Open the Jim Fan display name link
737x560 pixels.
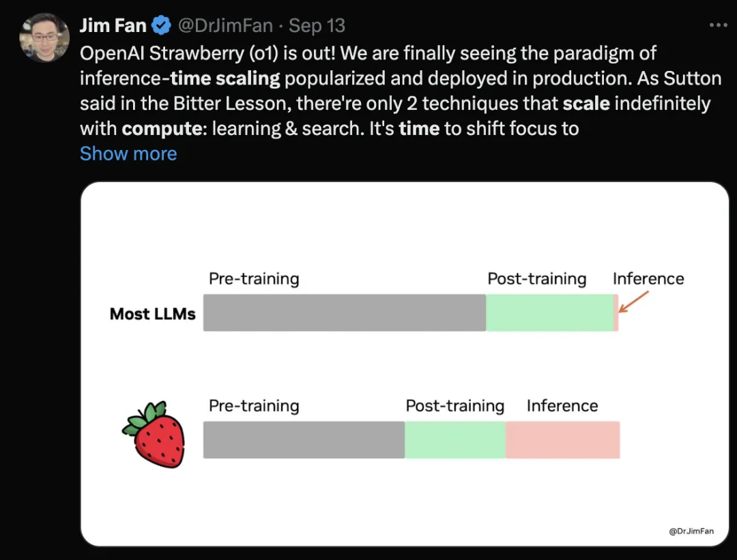coord(113,25)
